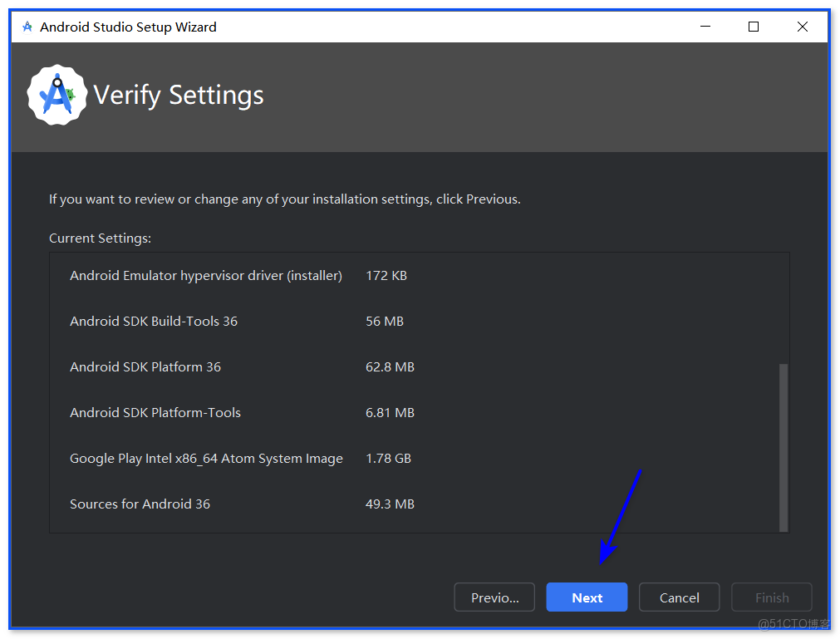The height and width of the screenshot is (639, 840).
Task: Select the Sources for Android 36 entry
Action: coord(140,504)
